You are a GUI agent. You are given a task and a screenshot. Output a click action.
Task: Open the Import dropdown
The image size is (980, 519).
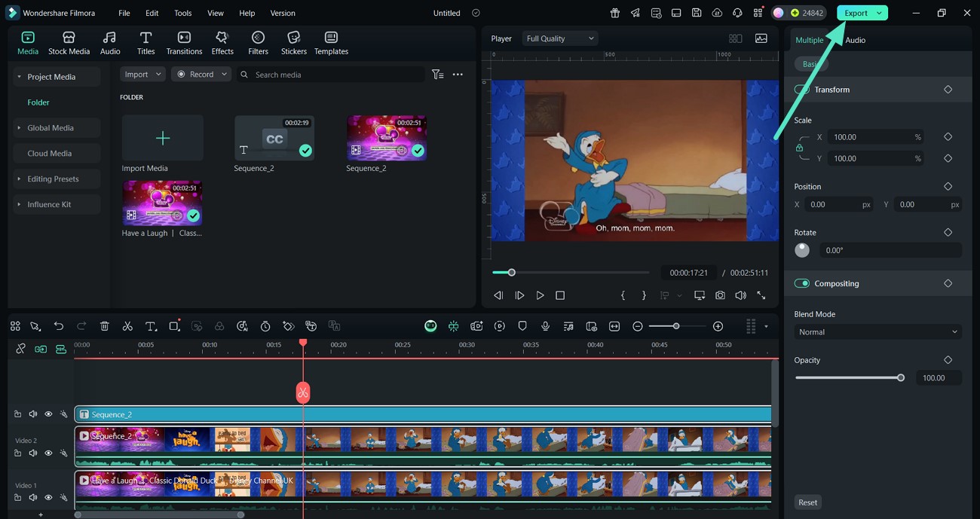click(x=142, y=75)
